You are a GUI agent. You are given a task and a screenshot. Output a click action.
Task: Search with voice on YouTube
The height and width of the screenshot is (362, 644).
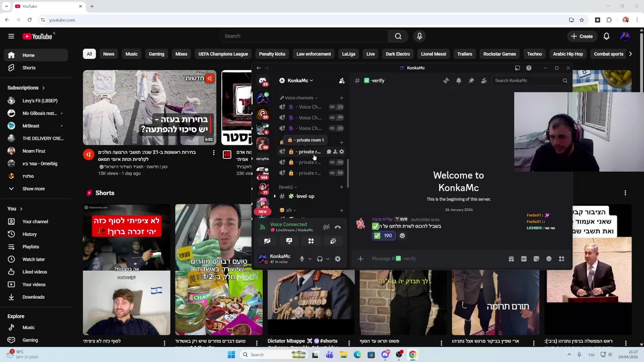click(x=419, y=36)
